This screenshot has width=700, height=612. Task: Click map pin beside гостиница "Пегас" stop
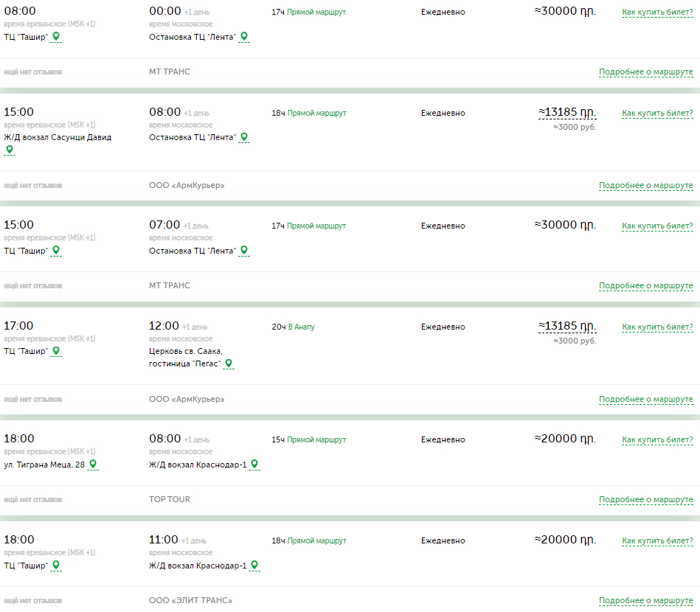click(229, 363)
